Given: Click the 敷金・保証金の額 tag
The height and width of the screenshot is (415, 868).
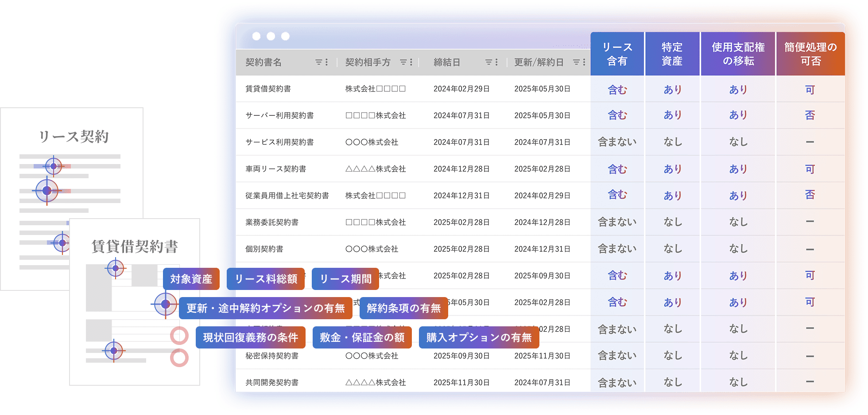Looking at the screenshot, I should 362,337.
